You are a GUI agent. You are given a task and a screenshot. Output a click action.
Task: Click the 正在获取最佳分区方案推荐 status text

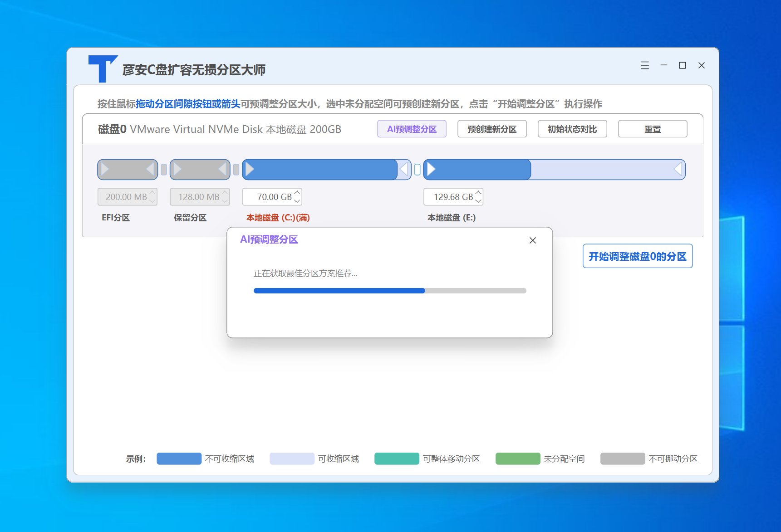click(305, 273)
